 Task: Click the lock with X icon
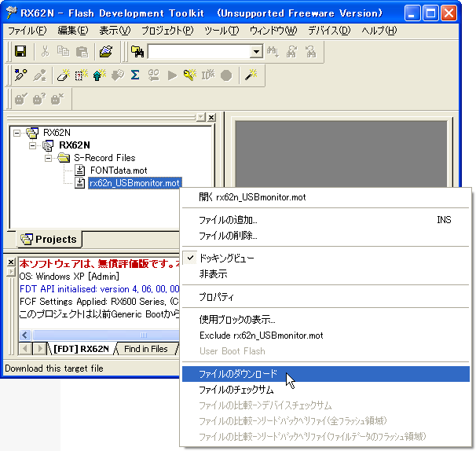[57, 99]
